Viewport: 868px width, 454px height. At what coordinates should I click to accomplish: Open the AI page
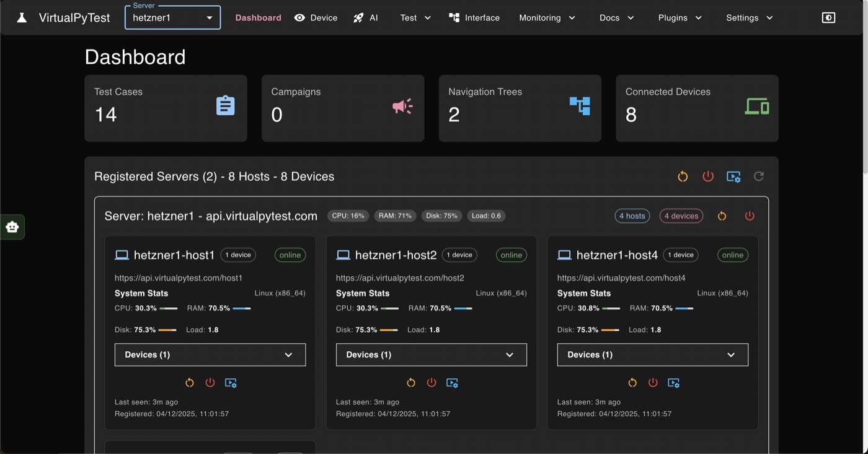366,18
